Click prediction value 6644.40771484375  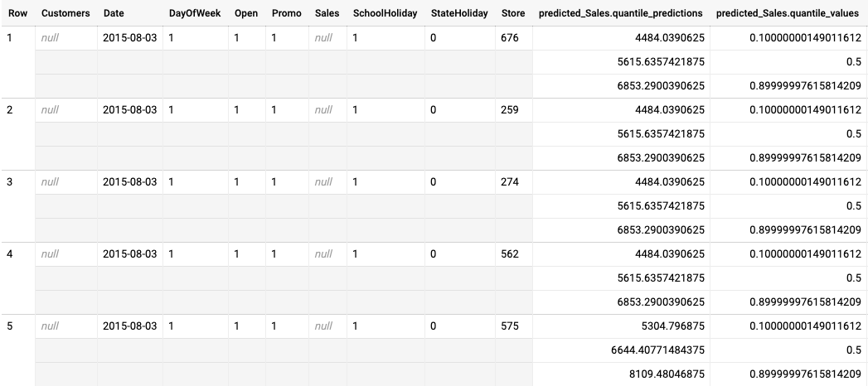pos(657,350)
